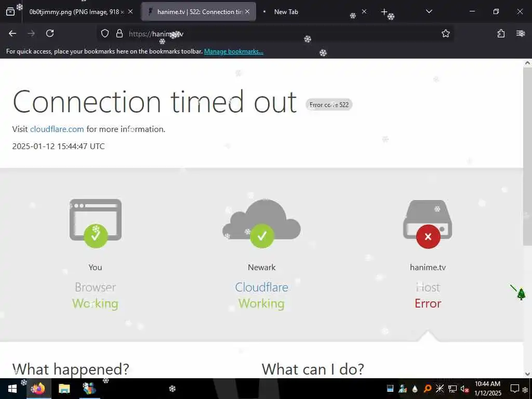The width and height of the screenshot is (532, 399).
Task: Go forward one page
Action: point(31,33)
